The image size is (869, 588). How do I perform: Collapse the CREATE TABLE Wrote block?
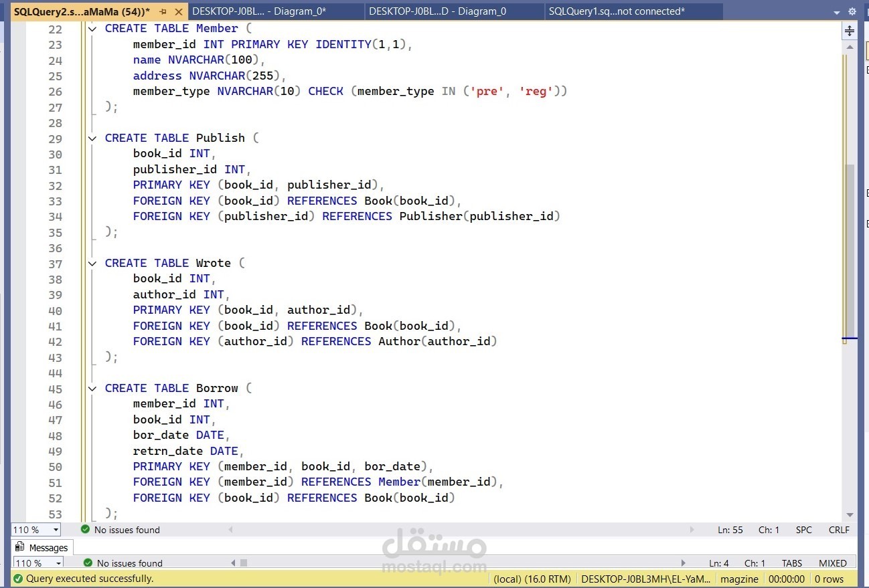point(92,263)
